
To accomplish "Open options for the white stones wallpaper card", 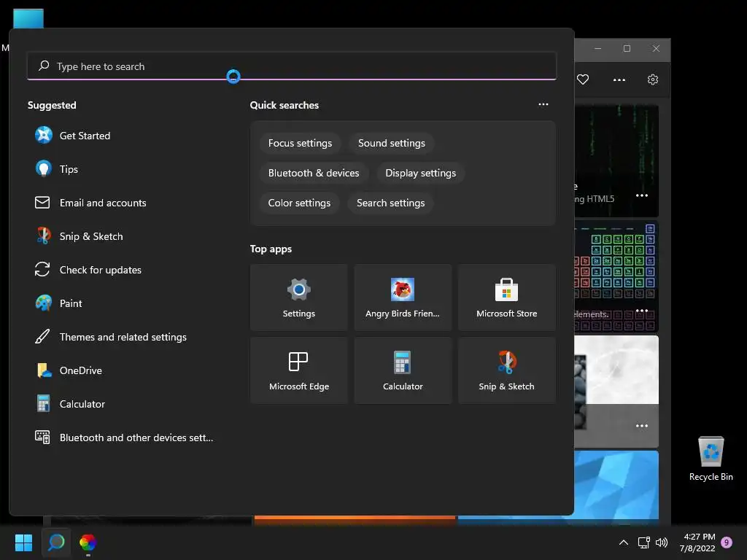I will [x=642, y=426].
